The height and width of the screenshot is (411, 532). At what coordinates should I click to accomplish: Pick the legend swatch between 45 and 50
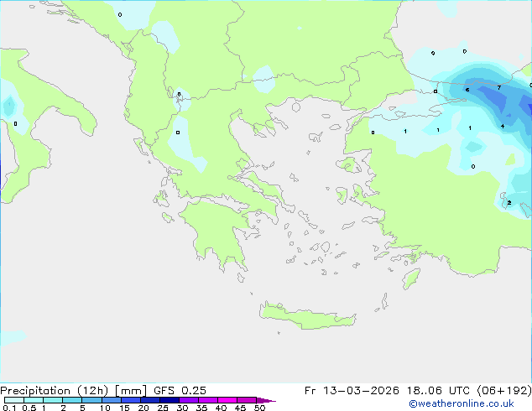point(247,400)
